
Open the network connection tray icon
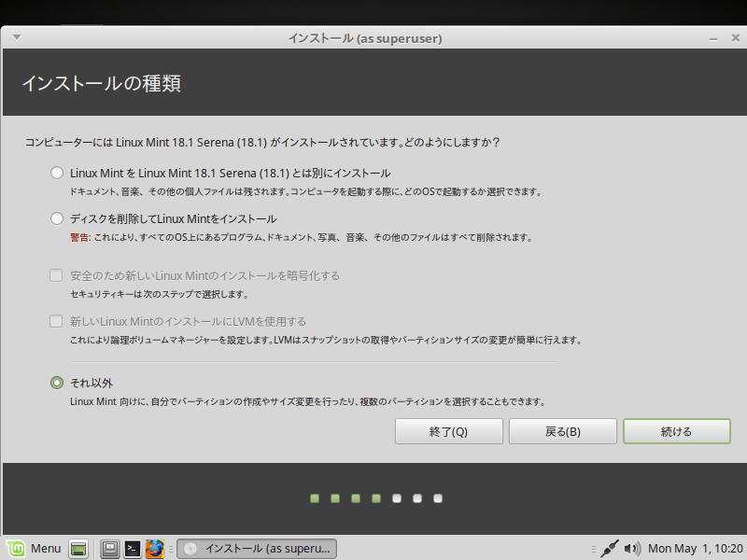pos(610,549)
